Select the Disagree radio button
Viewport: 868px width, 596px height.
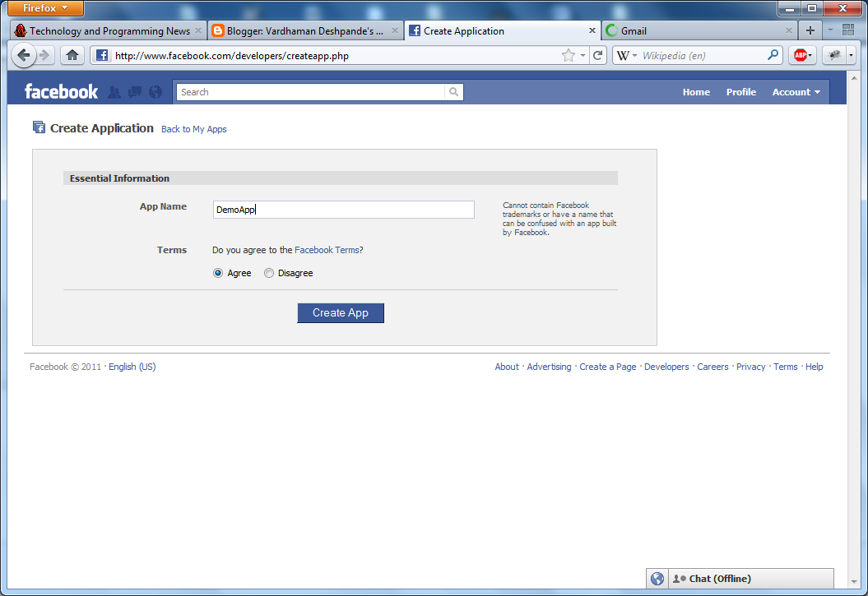tap(268, 272)
